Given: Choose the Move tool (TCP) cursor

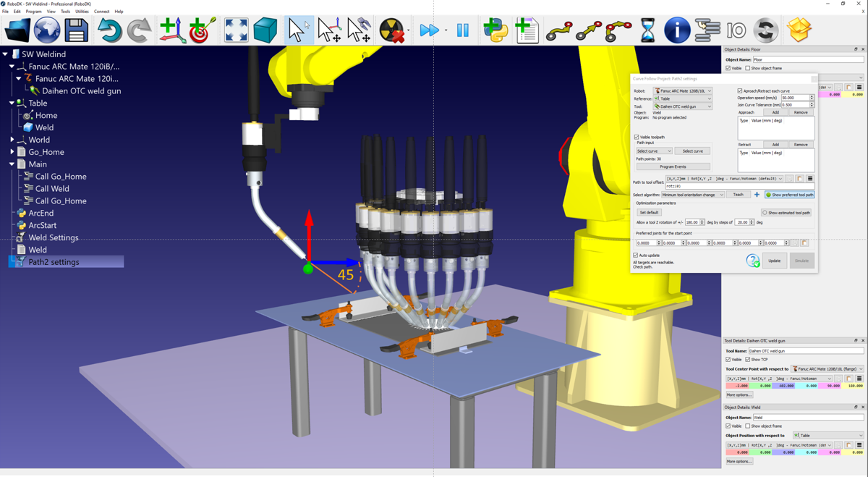Looking at the screenshot, I should [x=359, y=30].
